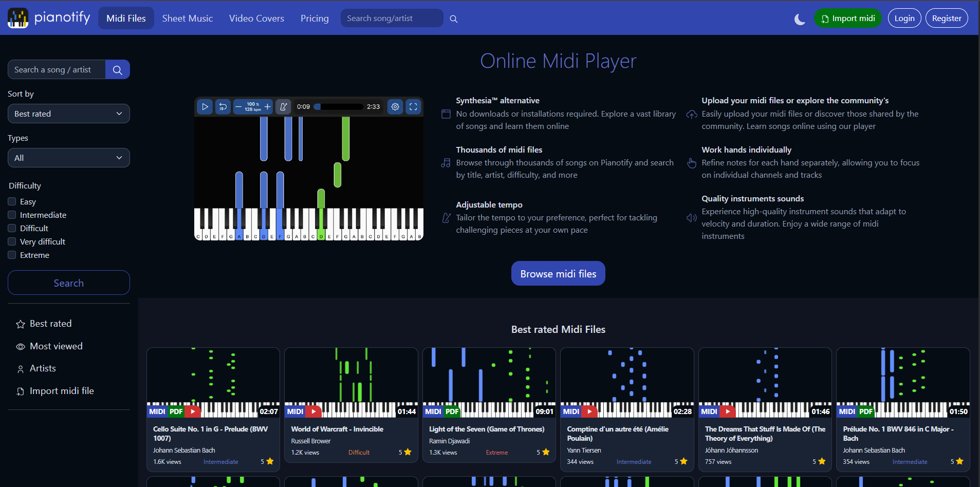Toggle dark mode with the moon icon

[799, 18]
